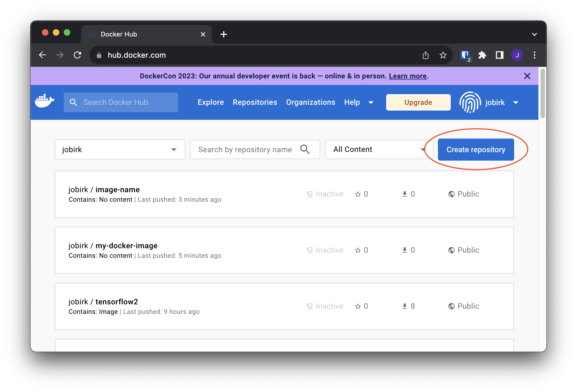Screen dimensions: 577x392
Task: Click the jobirk fingerprint avatar icon
Action: tap(470, 102)
